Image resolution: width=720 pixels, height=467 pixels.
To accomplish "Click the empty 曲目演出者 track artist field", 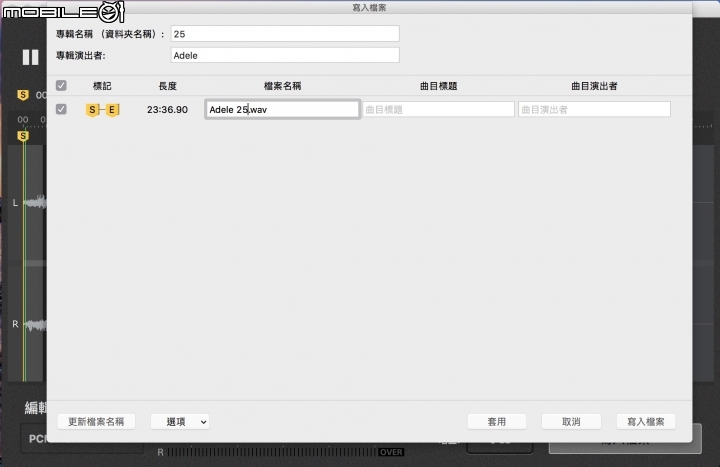I will (594, 109).
